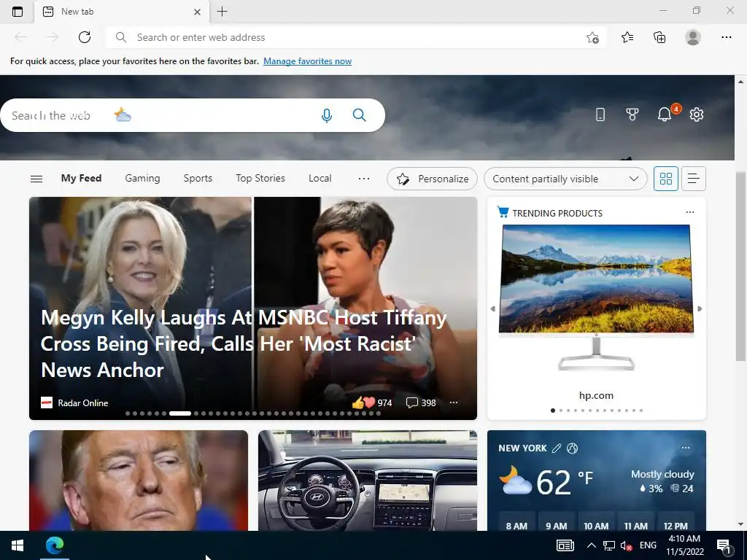Image resolution: width=747 pixels, height=560 pixels.
Task: Open muted volume tray icon
Action: click(627, 545)
